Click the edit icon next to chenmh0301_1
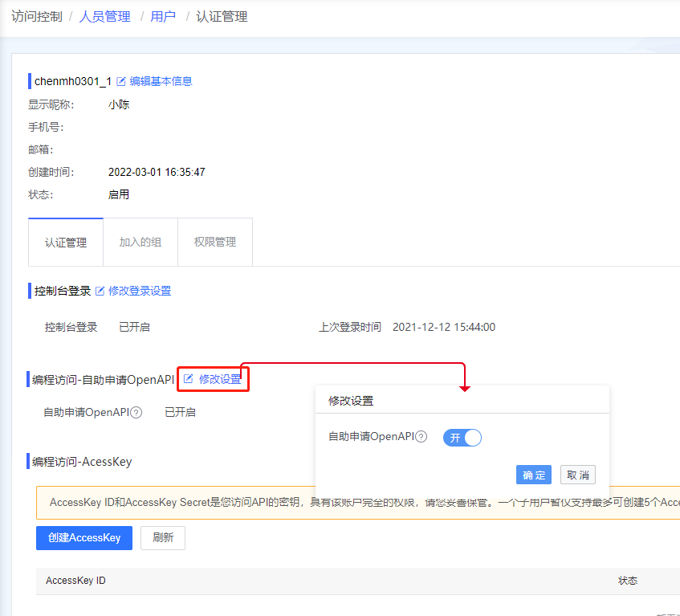 [x=121, y=81]
